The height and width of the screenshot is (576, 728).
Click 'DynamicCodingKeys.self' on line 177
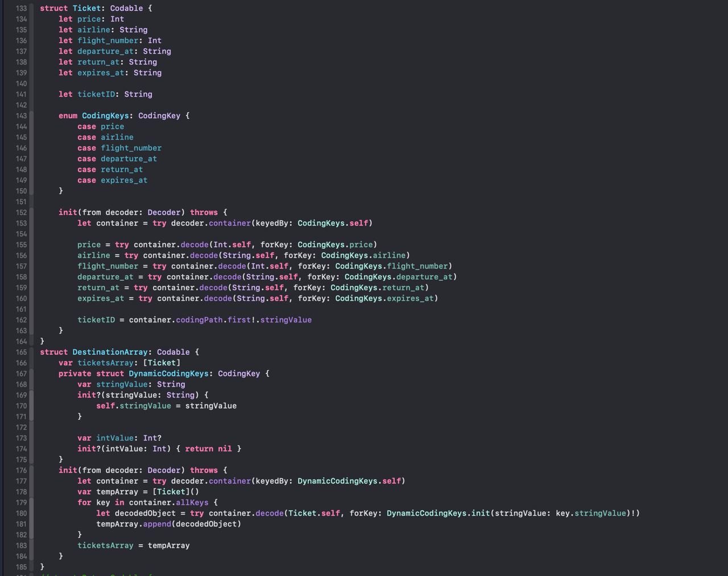[349, 482]
